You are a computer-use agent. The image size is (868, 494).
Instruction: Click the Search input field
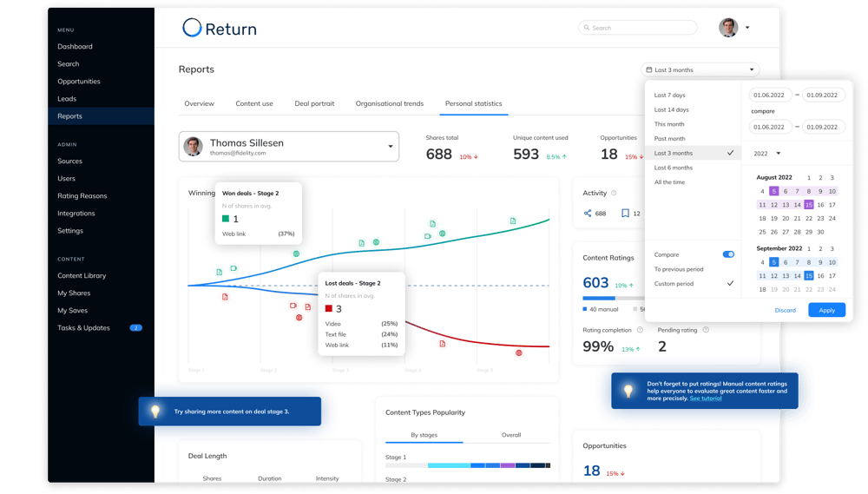coord(638,28)
